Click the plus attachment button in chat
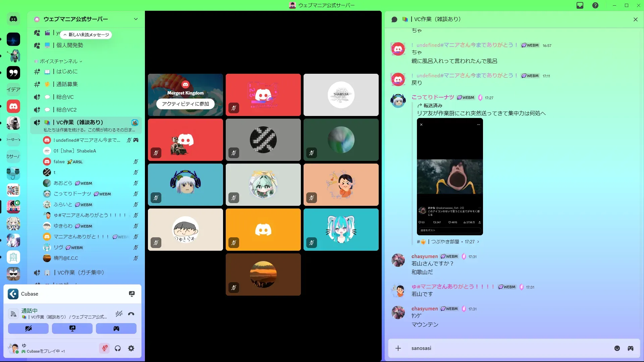The image size is (644, 362). [x=398, y=348]
